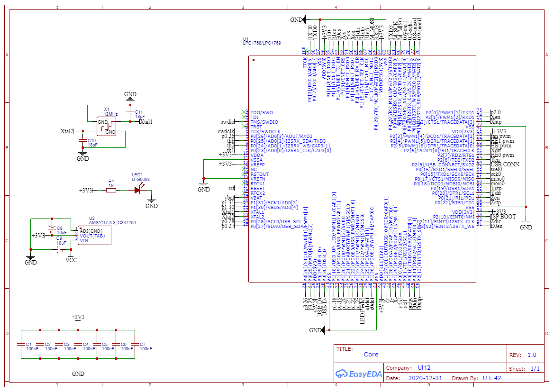Click the "1K" resistor value
554x392 pixels.
pos(111,186)
